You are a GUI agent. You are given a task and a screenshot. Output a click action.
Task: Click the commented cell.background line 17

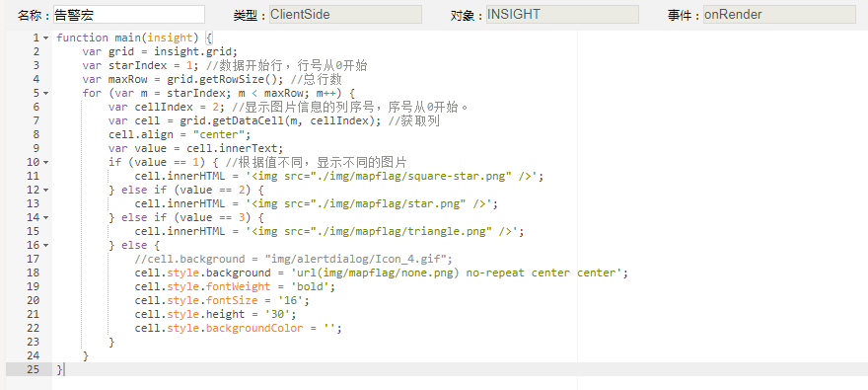pos(293,260)
